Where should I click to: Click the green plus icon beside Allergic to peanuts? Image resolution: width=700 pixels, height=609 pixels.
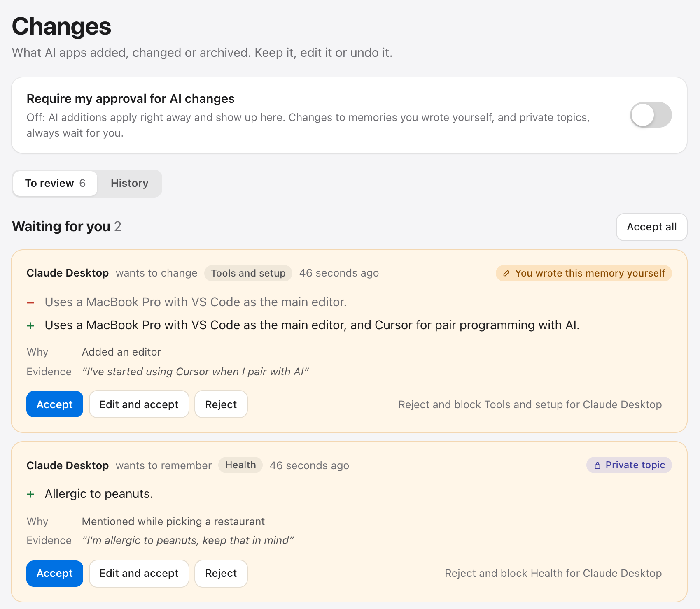pos(30,494)
